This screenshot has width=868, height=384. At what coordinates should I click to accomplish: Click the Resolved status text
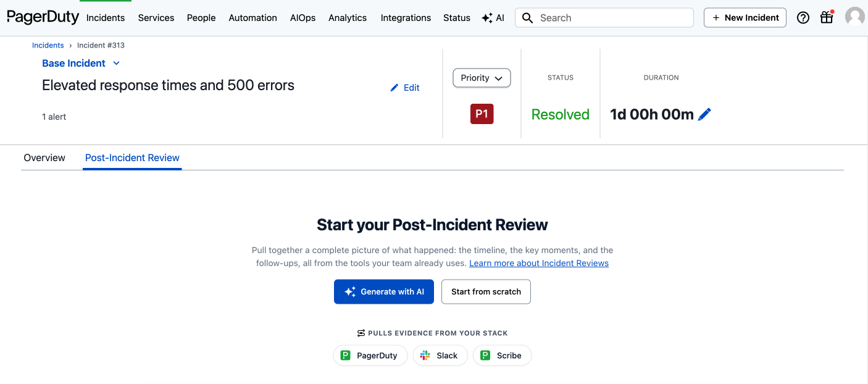tap(561, 114)
